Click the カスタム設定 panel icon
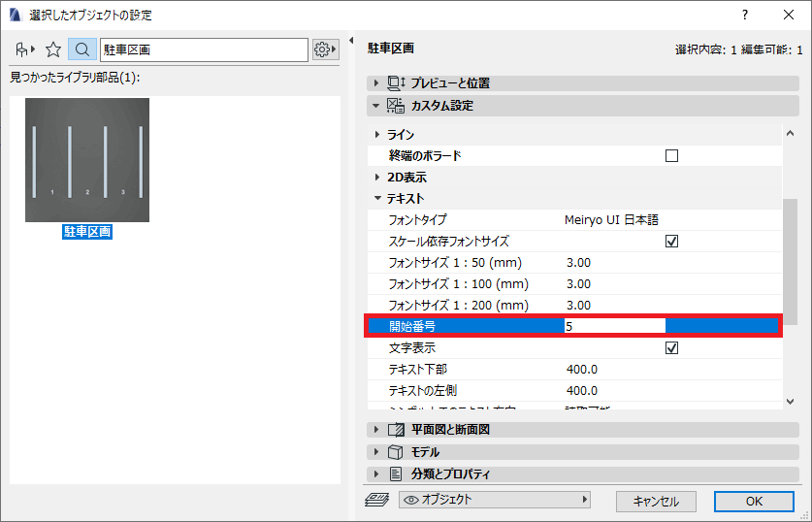This screenshot has height=522, width=812. pyautogui.click(x=396, y=106)
